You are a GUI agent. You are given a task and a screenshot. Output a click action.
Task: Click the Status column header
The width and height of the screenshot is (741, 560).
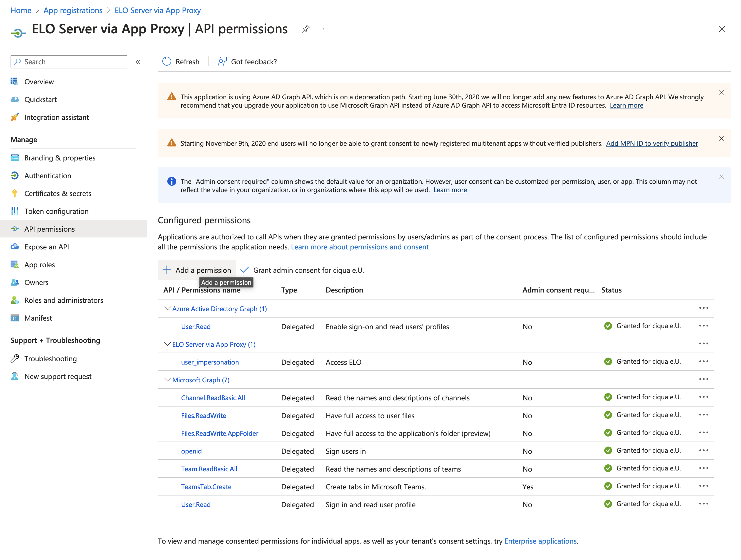click(x=611, y=290)
